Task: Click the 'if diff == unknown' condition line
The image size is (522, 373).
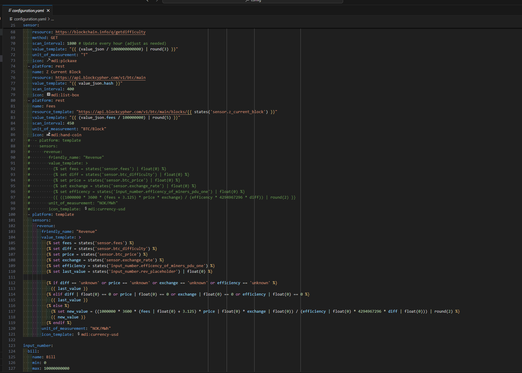Action: coord(162,283)
